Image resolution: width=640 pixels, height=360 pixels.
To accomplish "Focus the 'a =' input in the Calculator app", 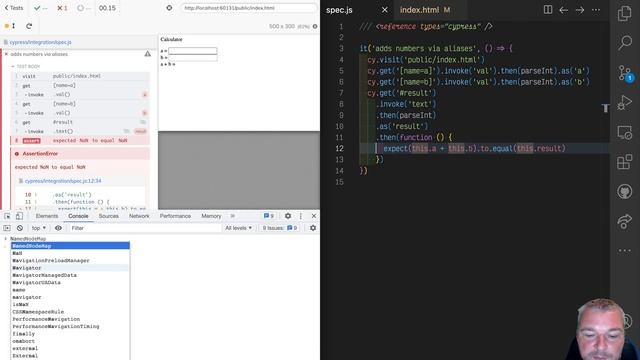I will [193, 51].
